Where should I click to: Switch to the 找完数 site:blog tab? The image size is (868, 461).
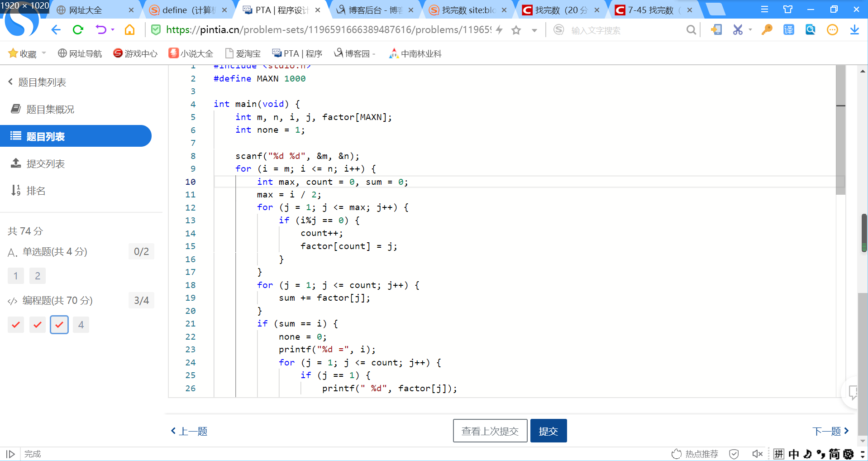pyautogui.click(x=469, y=10)
